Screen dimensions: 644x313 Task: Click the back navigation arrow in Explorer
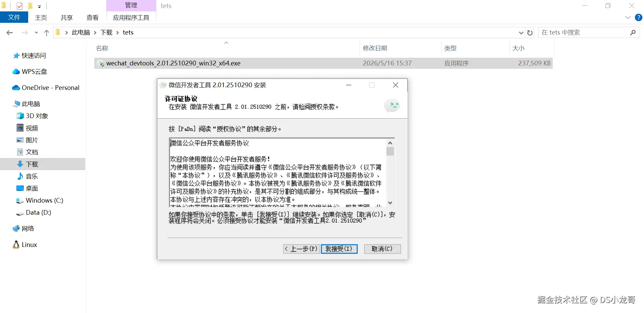tap(10, 33)
